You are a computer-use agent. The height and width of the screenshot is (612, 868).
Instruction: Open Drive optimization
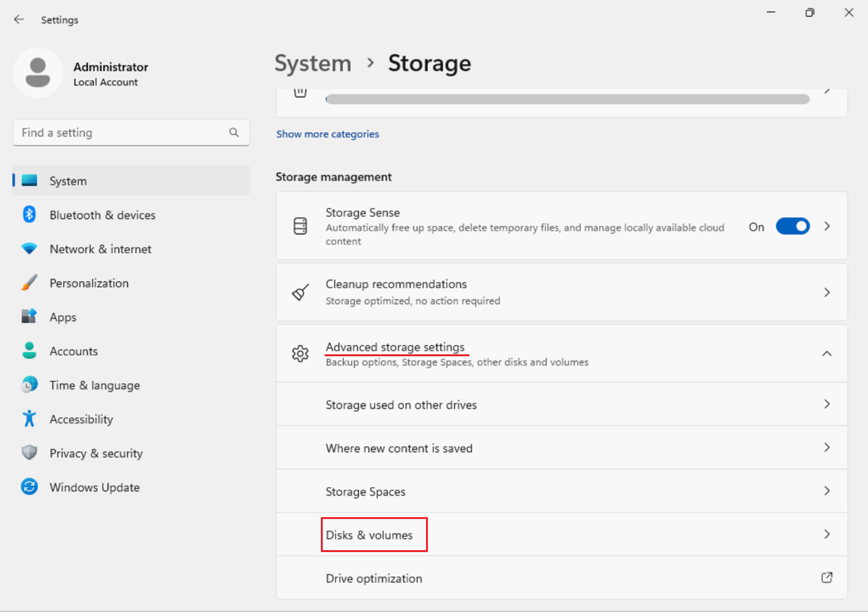click(562, 578)
